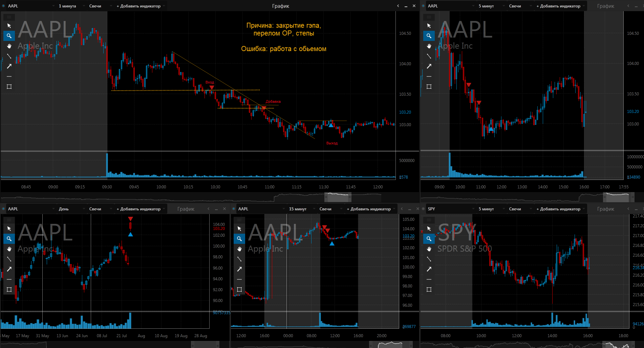The image size is (644, 348).
Task: Select the arrow tool in the AAPL 15-minute chart
Action: pos(239,269)
